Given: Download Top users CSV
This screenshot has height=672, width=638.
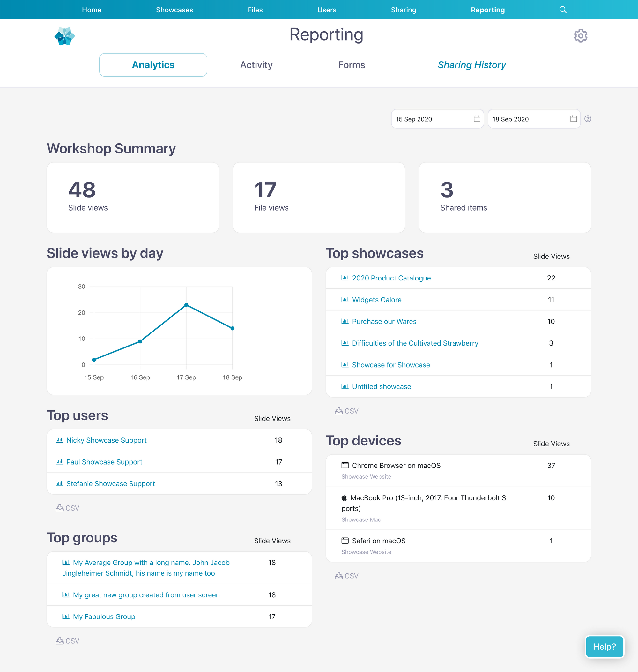Looking at the screenshot, I should (x=67, y=508).
